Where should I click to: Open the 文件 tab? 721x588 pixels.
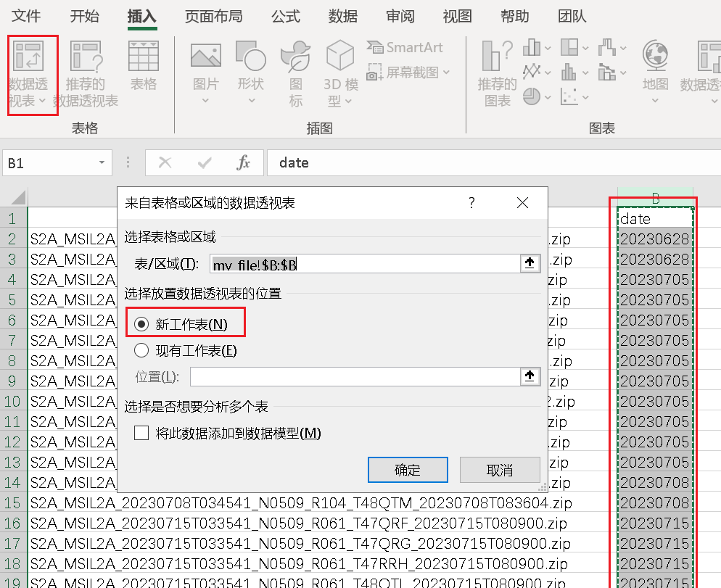tap(26, 16)
